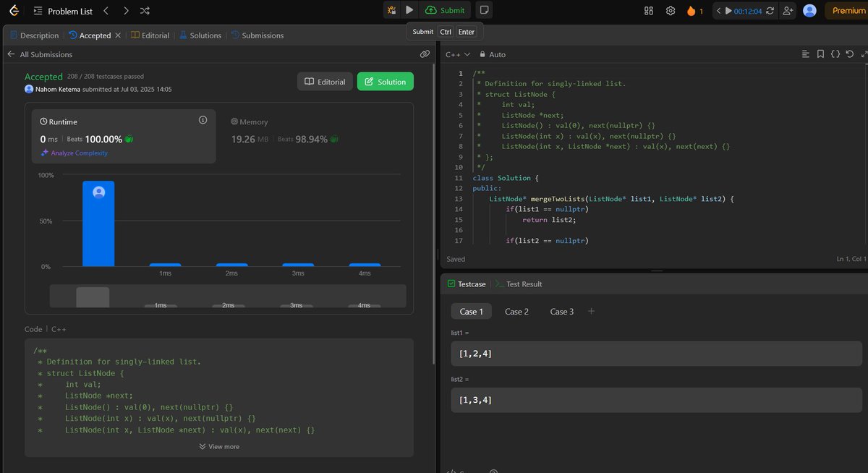The image size is (868, 473).
Task: Click the bookmark icon in editor toolbar
Action: tap(820, 54)
